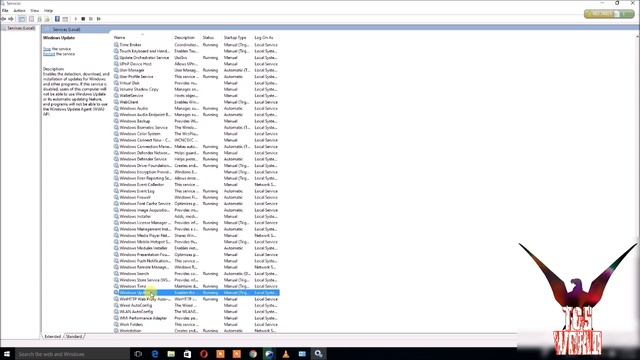This screenshot has width=640, height=360.
Task: Select Work Folders service row
Action: pos(196,324)
